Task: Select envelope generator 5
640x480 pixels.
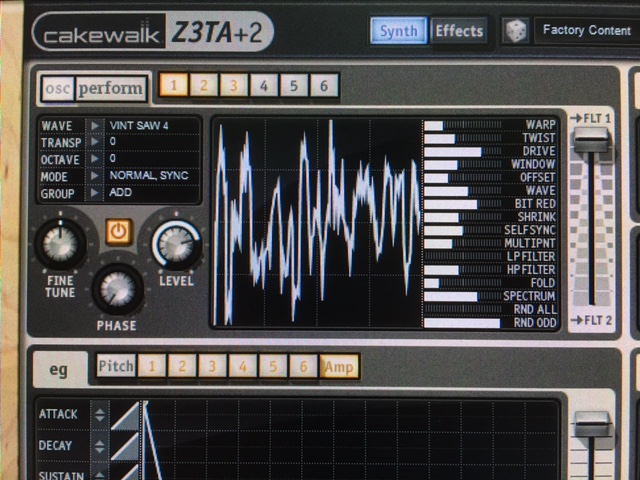Action: click(273, 366)
